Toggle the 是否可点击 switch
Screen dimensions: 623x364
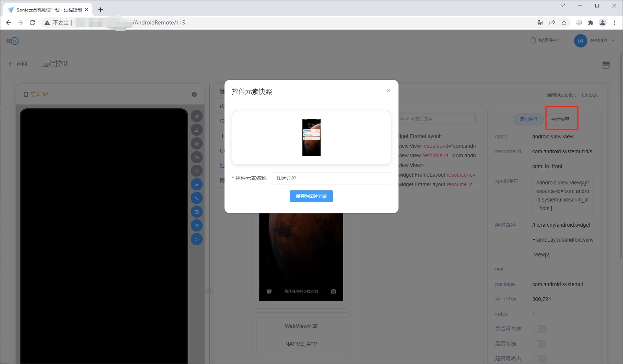pos(540,359)
